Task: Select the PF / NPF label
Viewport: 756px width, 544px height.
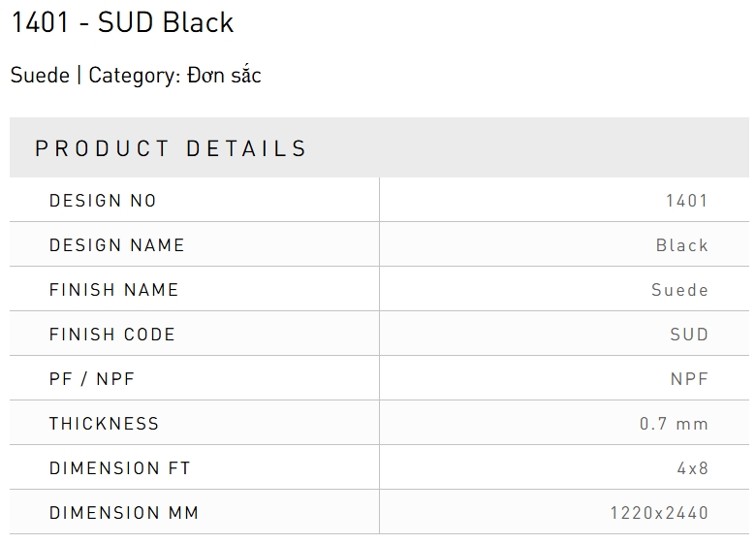Action: (x=92, y=379)
